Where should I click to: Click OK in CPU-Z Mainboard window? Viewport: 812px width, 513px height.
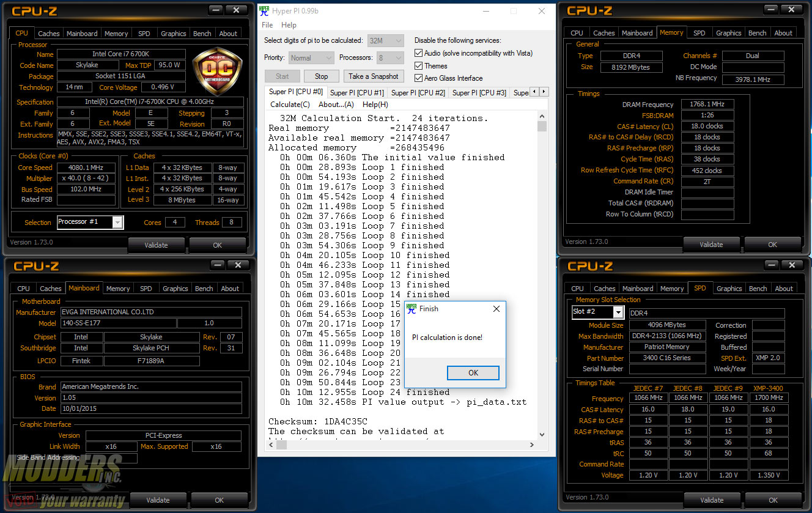pos(220,500)
